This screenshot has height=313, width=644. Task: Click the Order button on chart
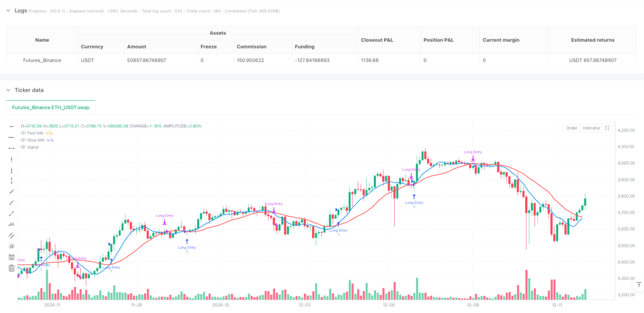(x=572, y=128)
